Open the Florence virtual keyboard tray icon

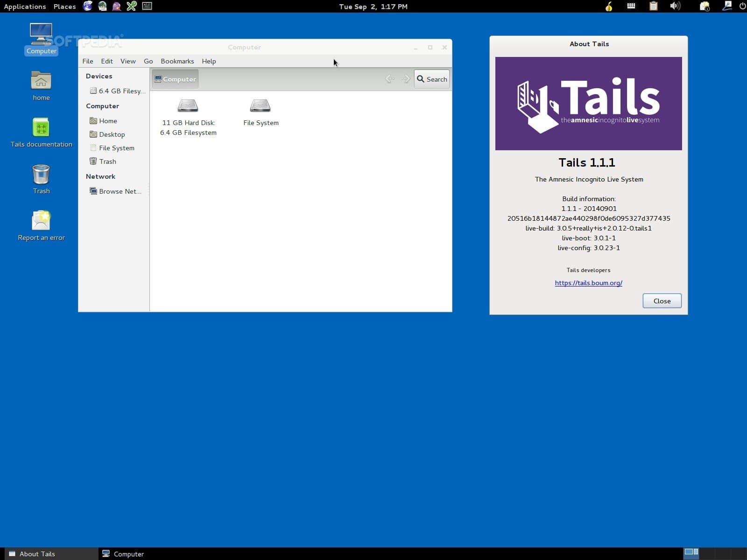[631, 6]
